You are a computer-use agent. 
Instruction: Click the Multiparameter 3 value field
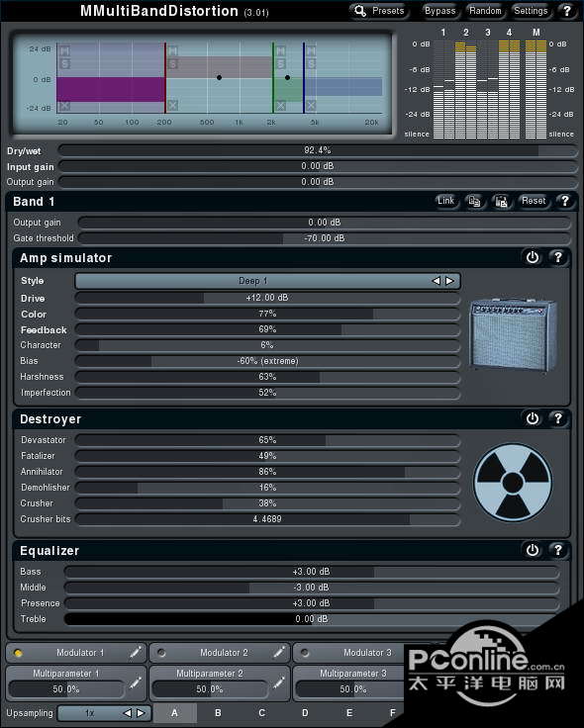click(349, 689)
